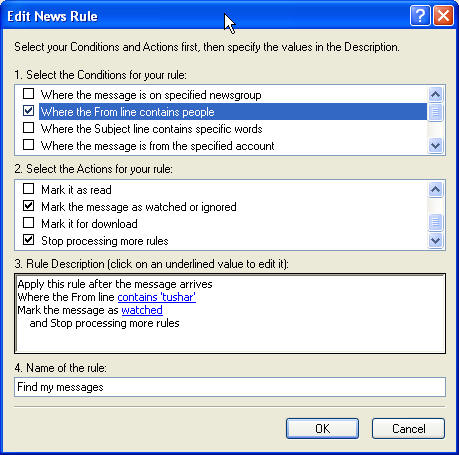This screenshot has height=455, width=459.
Task: Confirm the rule with OK button
Action: (x=322, y=429)
